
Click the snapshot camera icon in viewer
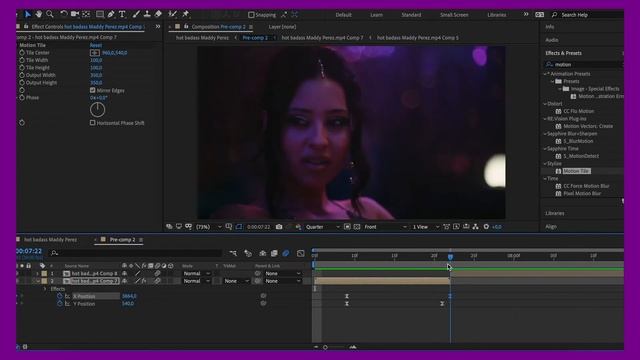point(279,227)
